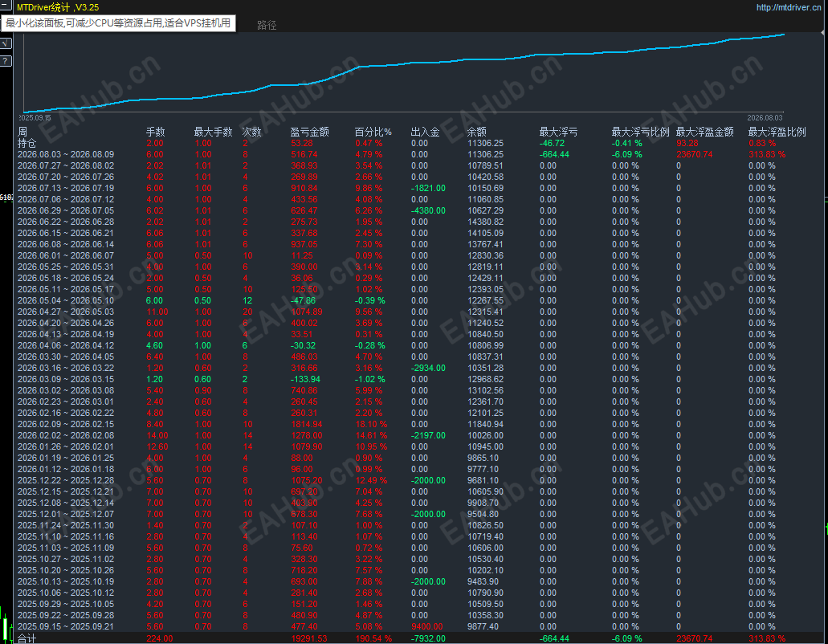The width and height of the screenshot is (828, 644).
Task: Select the 合计 totals row label
Action: (x=27, y=638)
